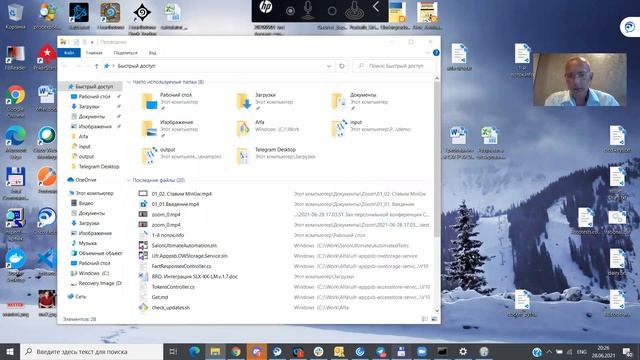Screen dimensions: 640x360
Task: Click the Быстрый доступ address path
Action: tap(136, 66)
